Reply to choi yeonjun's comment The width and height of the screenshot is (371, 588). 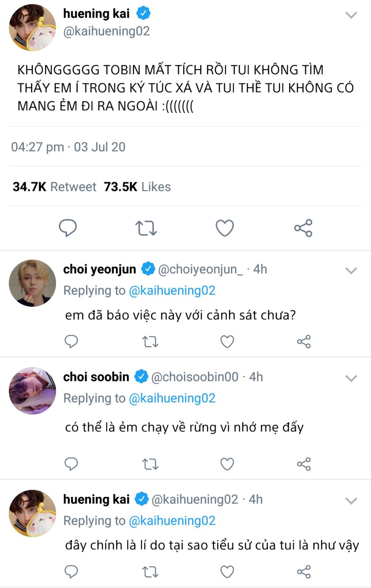71,341
